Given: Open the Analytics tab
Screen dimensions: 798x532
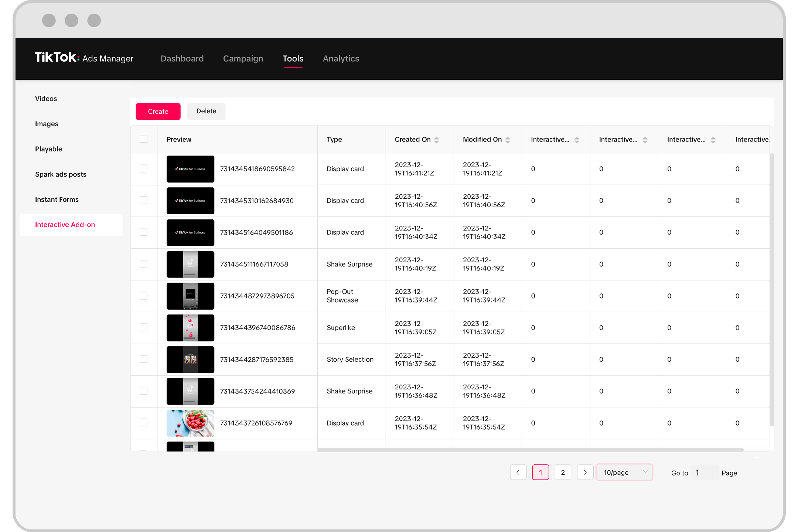Looking at the screenshot, I should coord(341,58).
